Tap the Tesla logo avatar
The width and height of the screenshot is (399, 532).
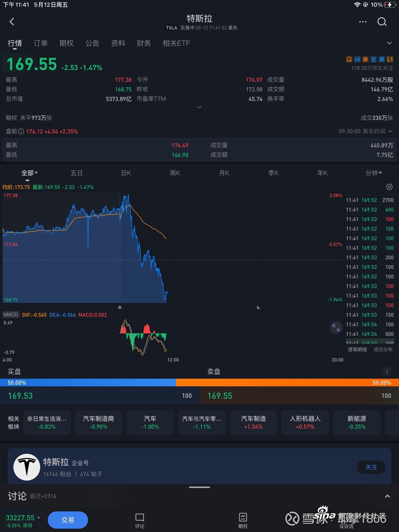coord(27,467)
